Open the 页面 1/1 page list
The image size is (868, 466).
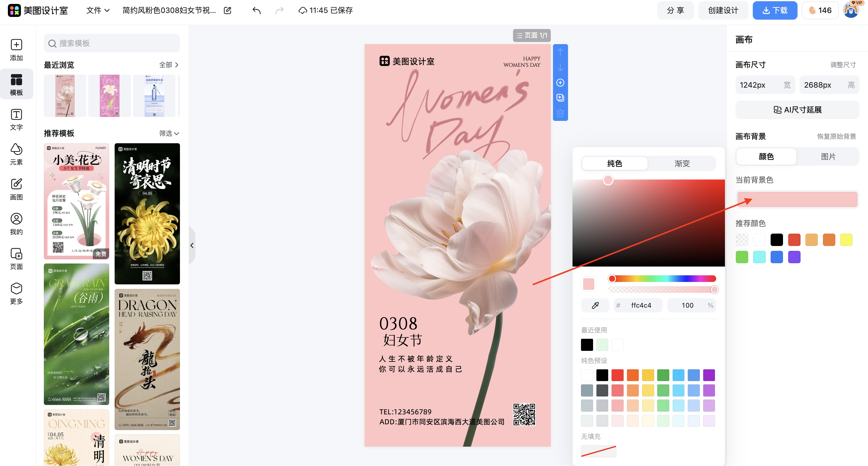tap(531, 35)
